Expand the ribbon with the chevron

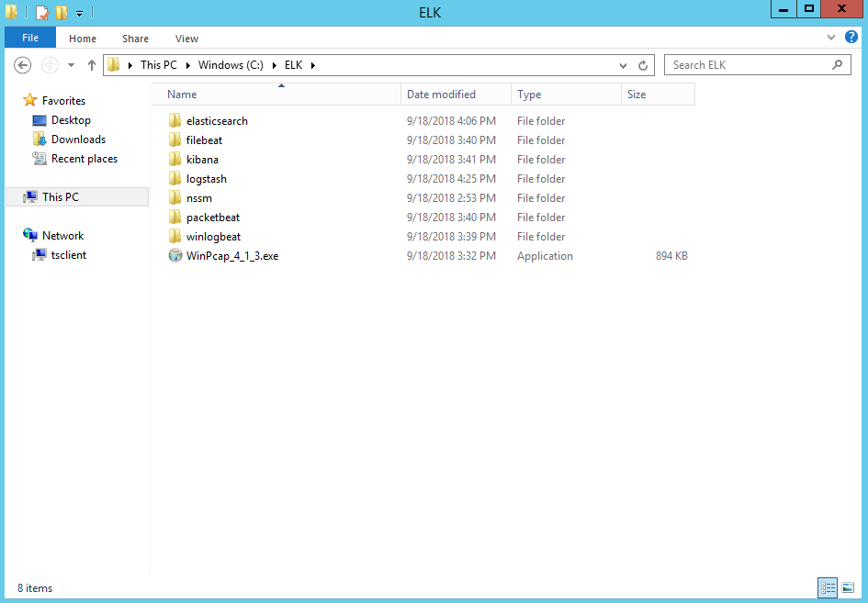pyautogui.click(x=831, y=37)
